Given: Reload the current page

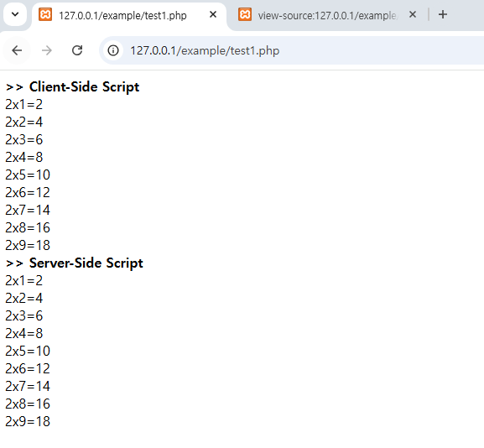Looking at the screenshot, I should (x=77, y=50).
